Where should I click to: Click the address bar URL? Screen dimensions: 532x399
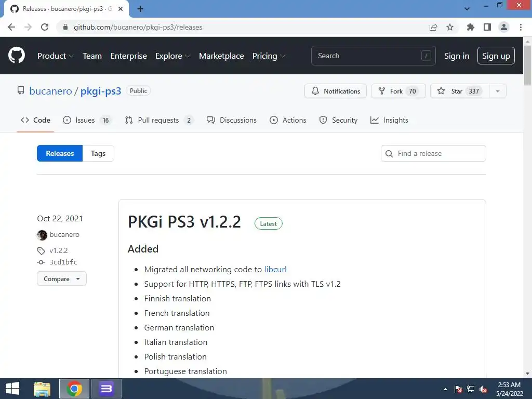138,27
